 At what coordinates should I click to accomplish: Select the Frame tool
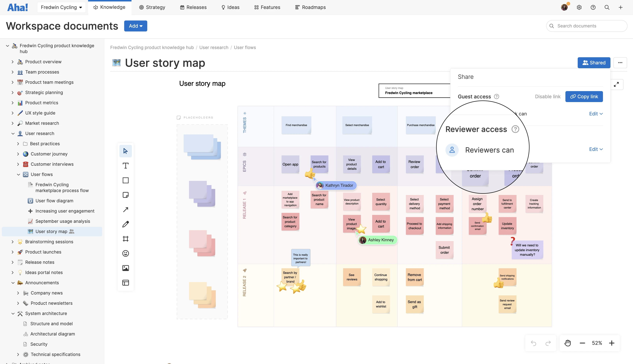point(125,239)
